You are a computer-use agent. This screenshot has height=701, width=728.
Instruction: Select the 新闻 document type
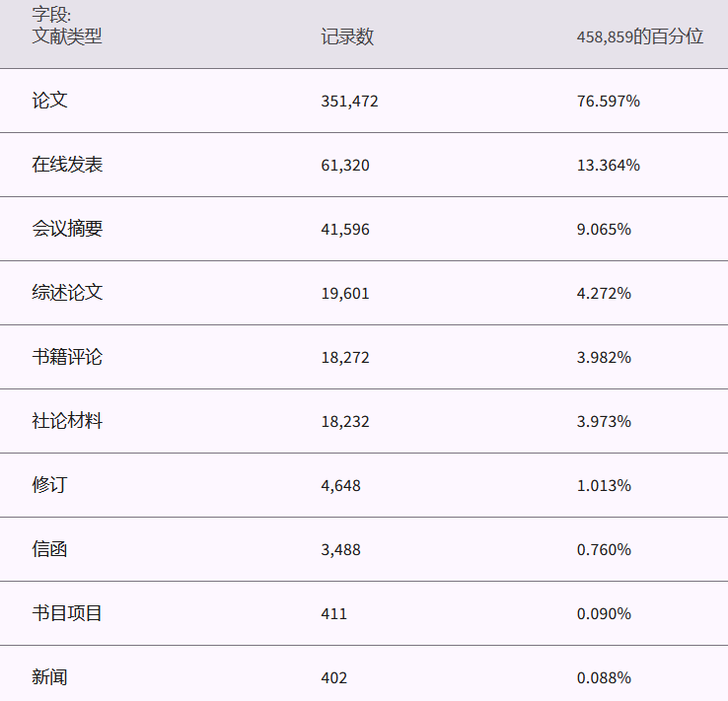tap(49, 677)
